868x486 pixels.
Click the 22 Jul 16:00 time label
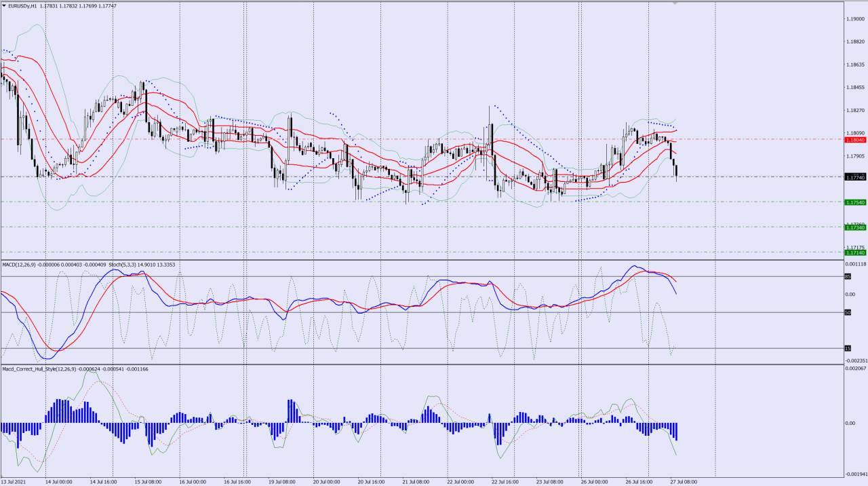[x=505, y=482]
